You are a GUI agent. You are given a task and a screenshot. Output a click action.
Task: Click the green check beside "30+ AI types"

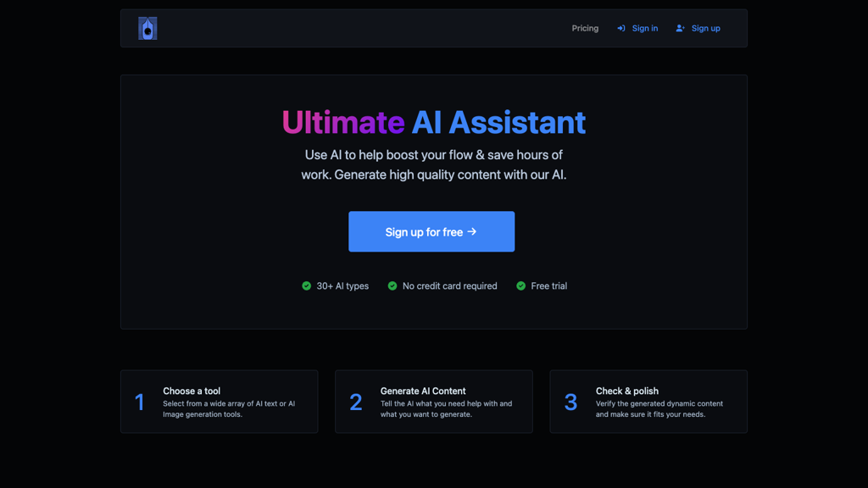[x=306, y=286]
